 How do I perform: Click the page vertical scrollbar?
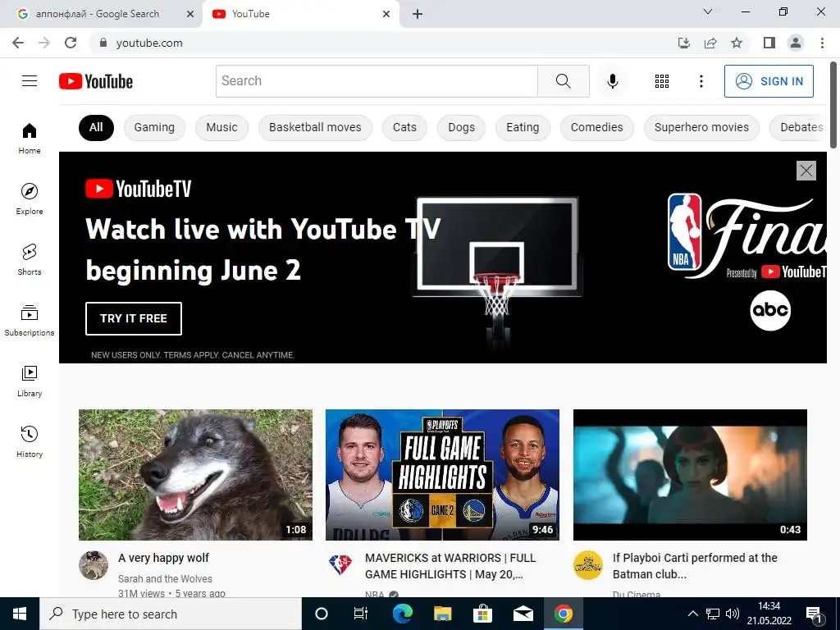tap(833, 105)
